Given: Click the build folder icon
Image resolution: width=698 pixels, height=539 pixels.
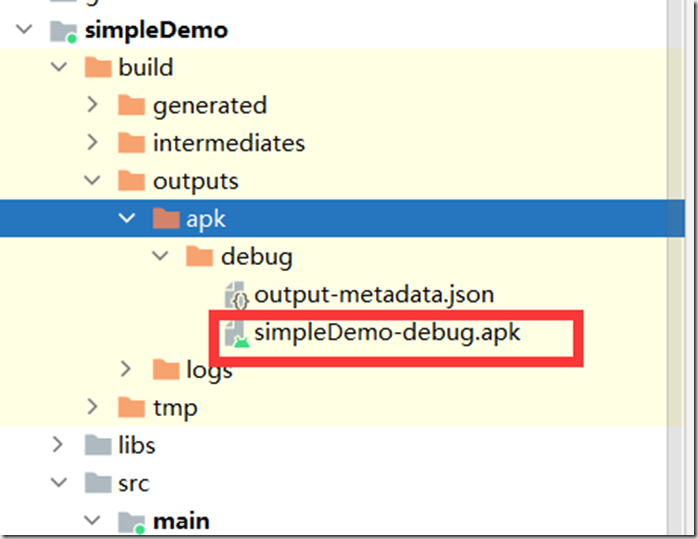Looking at the screenshot, I should (x=97, y=68).
